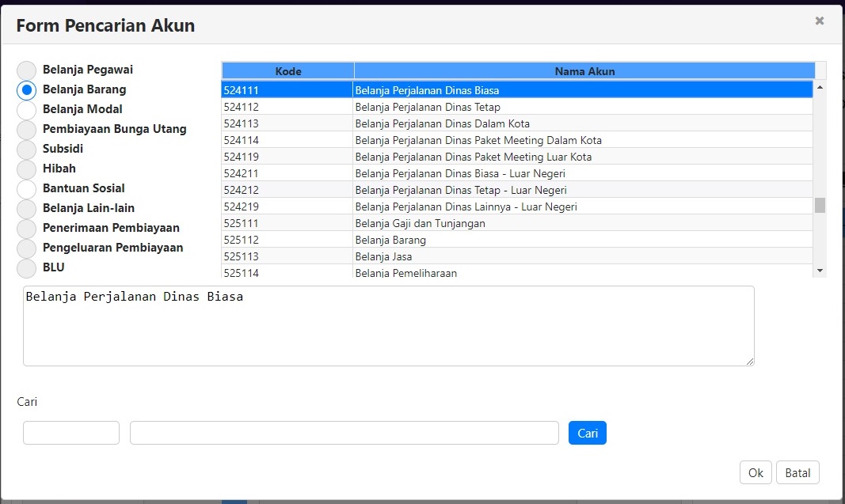Click the blue Cari search button

pos(588,433)
